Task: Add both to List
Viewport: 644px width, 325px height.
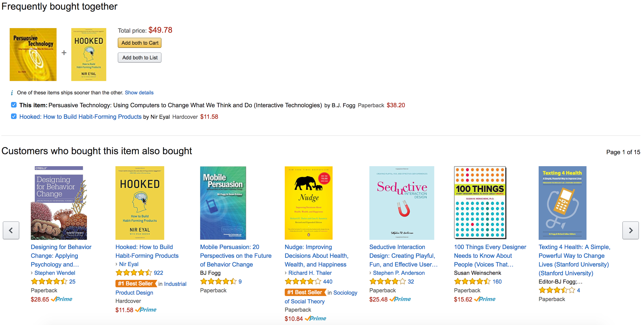Action: (x=140, y=57)
